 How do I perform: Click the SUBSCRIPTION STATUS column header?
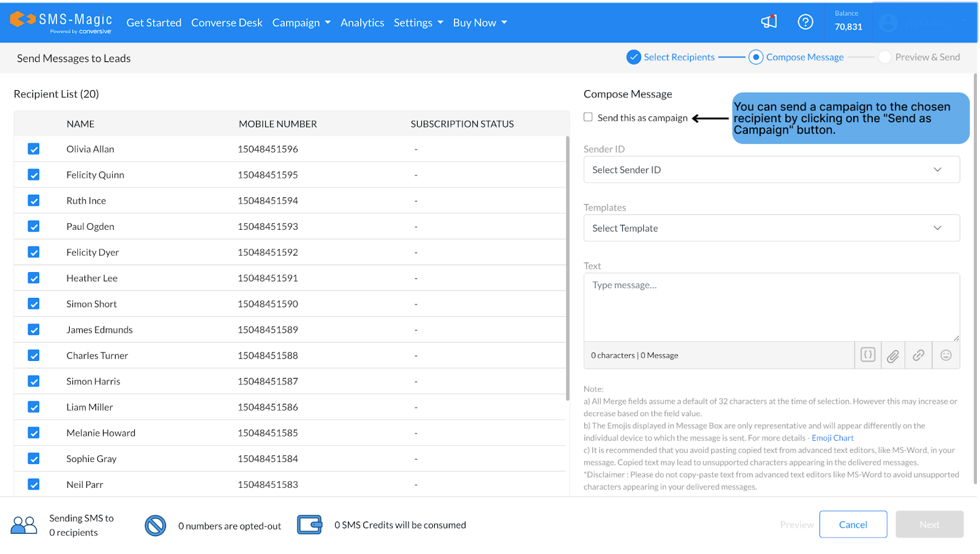point(462,124)
